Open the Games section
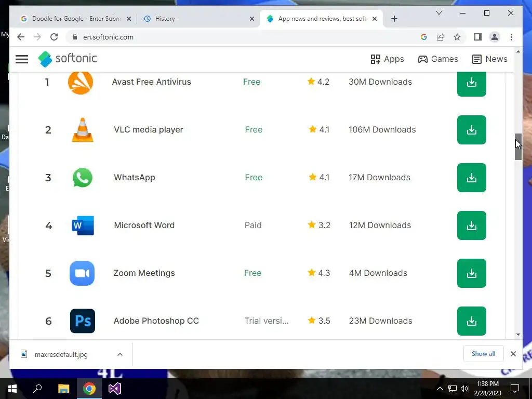This screenshot has width=532, height=399. pyautogui.click(x=438, y=59)
